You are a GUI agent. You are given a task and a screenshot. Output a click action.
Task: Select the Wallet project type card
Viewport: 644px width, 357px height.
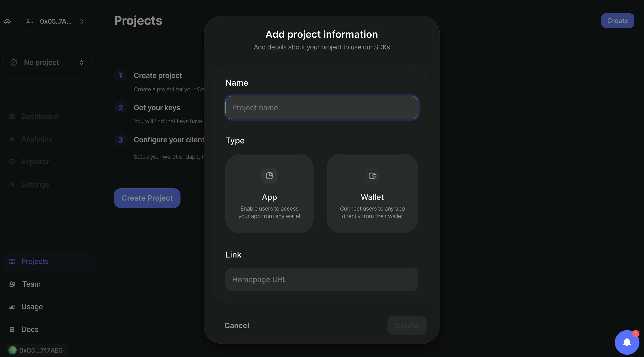click(x=372, y=194)
